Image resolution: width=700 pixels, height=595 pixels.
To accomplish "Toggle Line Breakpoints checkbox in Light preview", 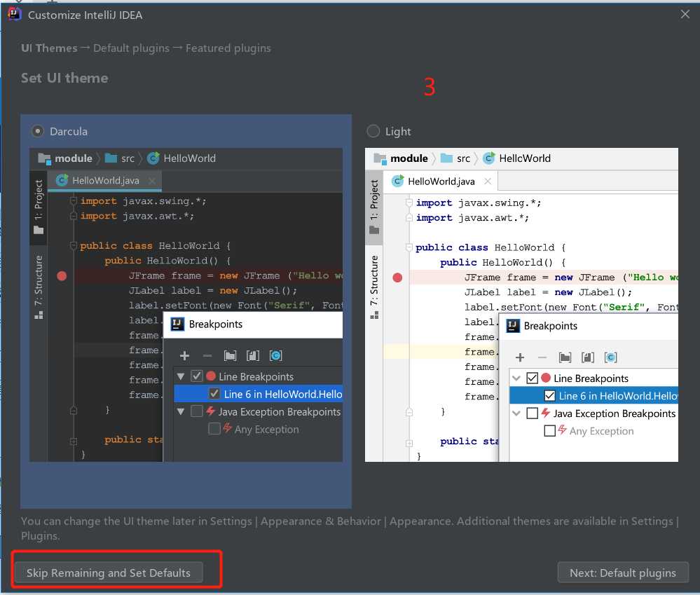I will click(x=532, y=378).
